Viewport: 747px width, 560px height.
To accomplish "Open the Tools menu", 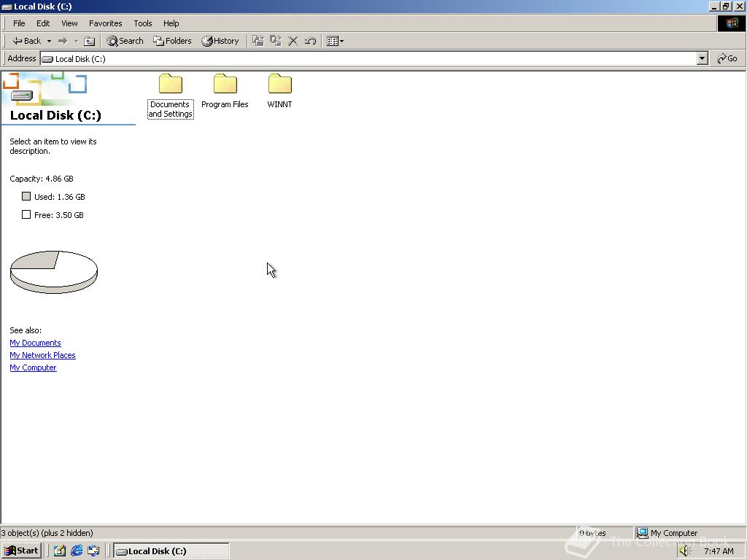I will pos(142,23).
